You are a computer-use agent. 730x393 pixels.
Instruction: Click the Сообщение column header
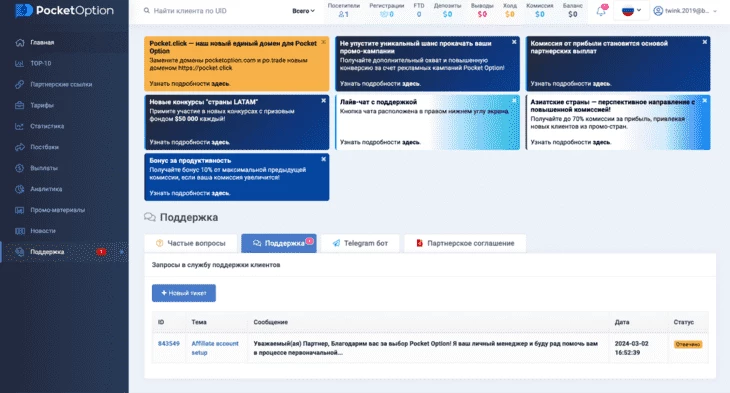[x=270, y=322]
